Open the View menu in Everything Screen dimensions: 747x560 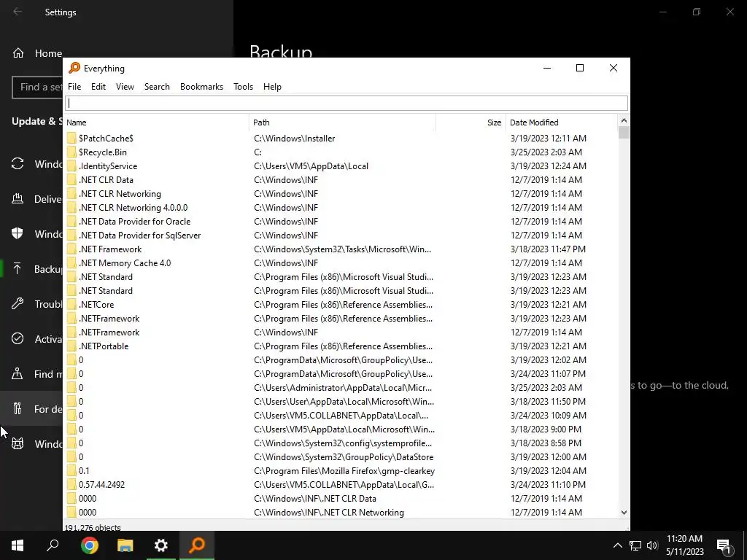click(x=125, y=87)
